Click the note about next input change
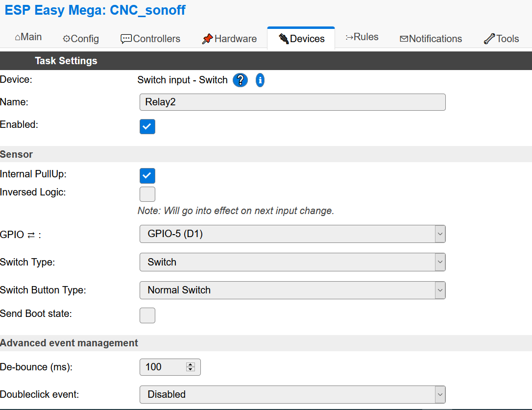This screenshot has height=410, width=532. (x=236, y=211)
